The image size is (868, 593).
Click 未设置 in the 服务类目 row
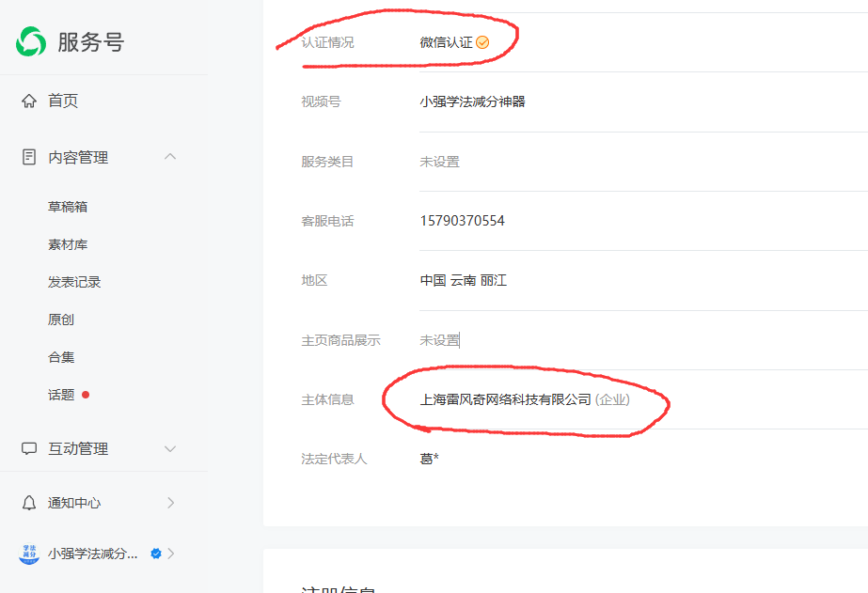[439, 162]
